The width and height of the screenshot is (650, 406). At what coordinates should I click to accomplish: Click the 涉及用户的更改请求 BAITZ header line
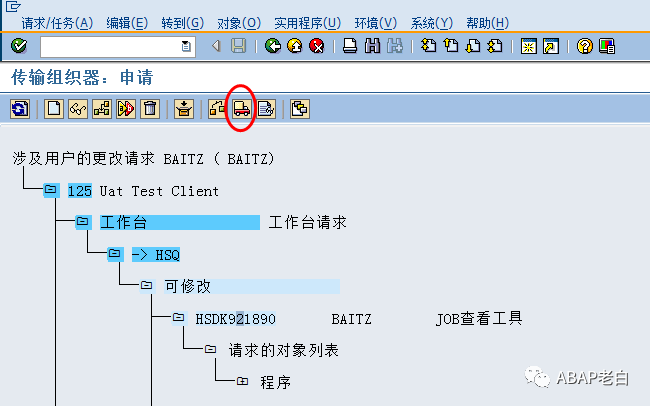pyautogui.click(x=143, y=158)
